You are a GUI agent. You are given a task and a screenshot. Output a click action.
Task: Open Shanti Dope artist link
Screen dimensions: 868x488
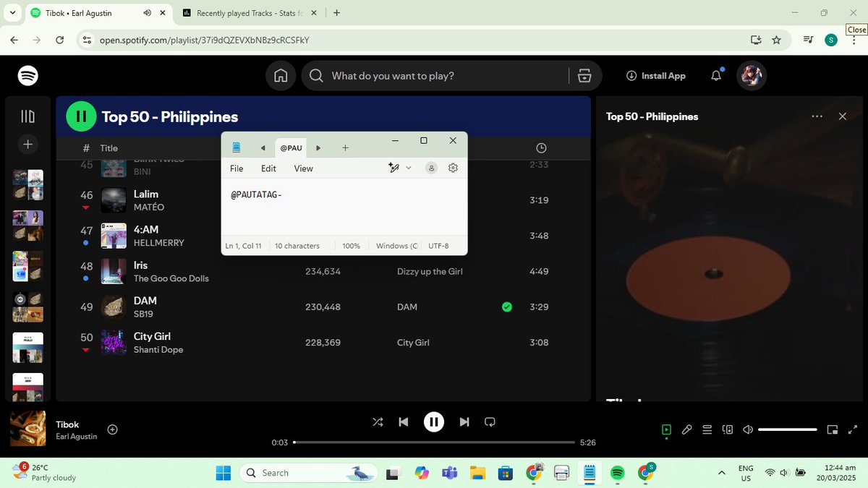click(158, 350)
